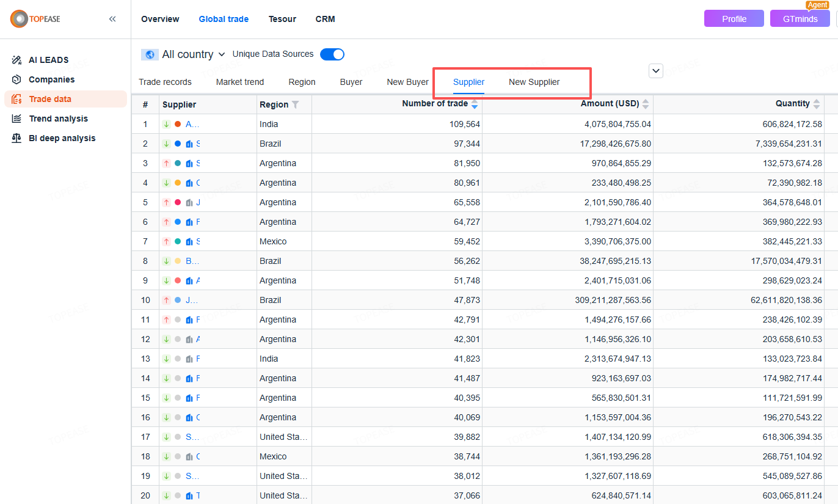838x504 pixels.
Task: Collapse the sidebar with the double-chevron icon
Action: coord(112,19)
